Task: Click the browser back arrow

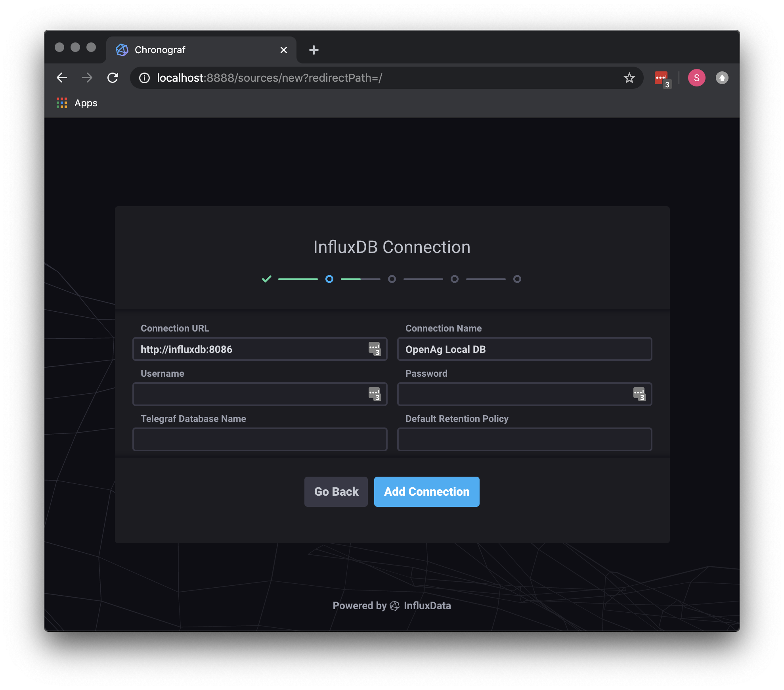Action: [62, 78]
